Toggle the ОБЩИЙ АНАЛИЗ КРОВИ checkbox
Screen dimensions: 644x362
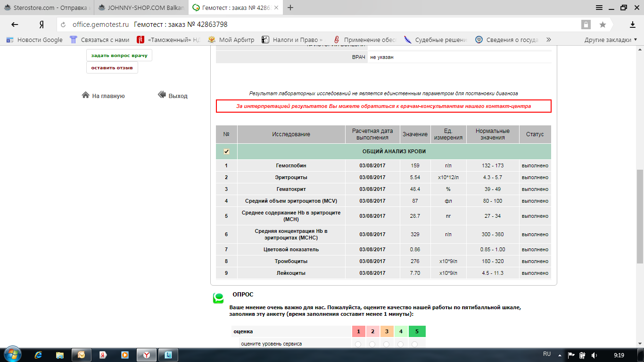tap(226, 151)
